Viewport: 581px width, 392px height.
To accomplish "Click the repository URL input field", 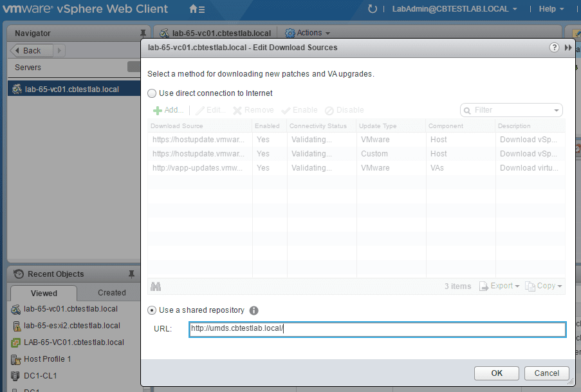I will [377, 329].
